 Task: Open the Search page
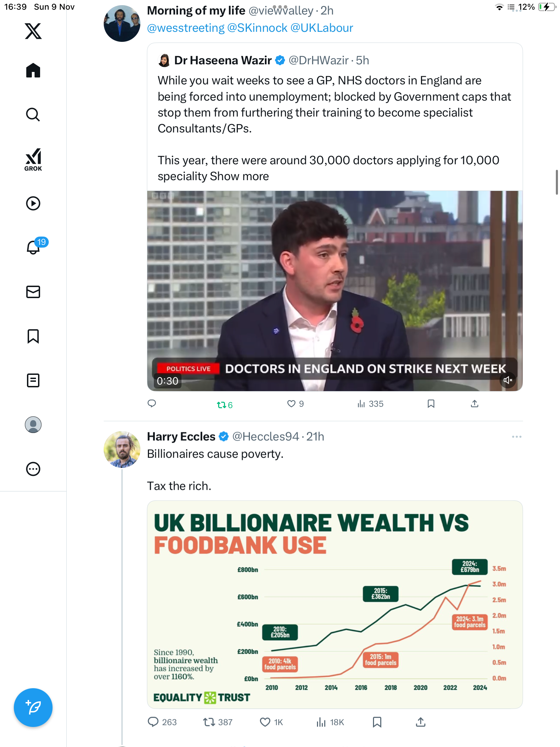tap(33, 114)
